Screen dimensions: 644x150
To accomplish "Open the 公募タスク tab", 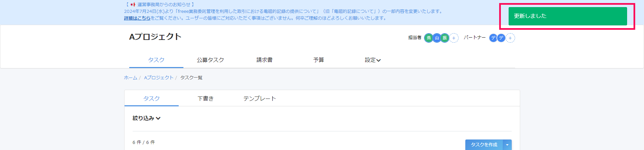I will (x=210, y=60).
